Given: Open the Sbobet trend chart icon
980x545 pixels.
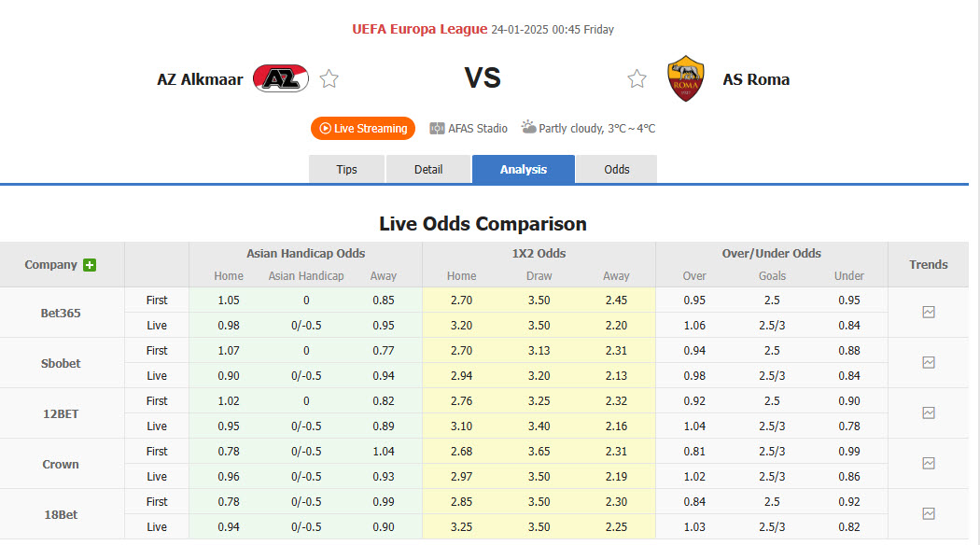Looking at the screenshot, I should coord(929,363).
